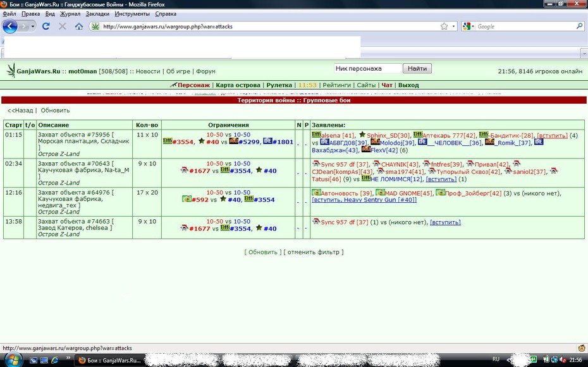
Task: Click the Найти search button
Action: click(x=417, y=68)
